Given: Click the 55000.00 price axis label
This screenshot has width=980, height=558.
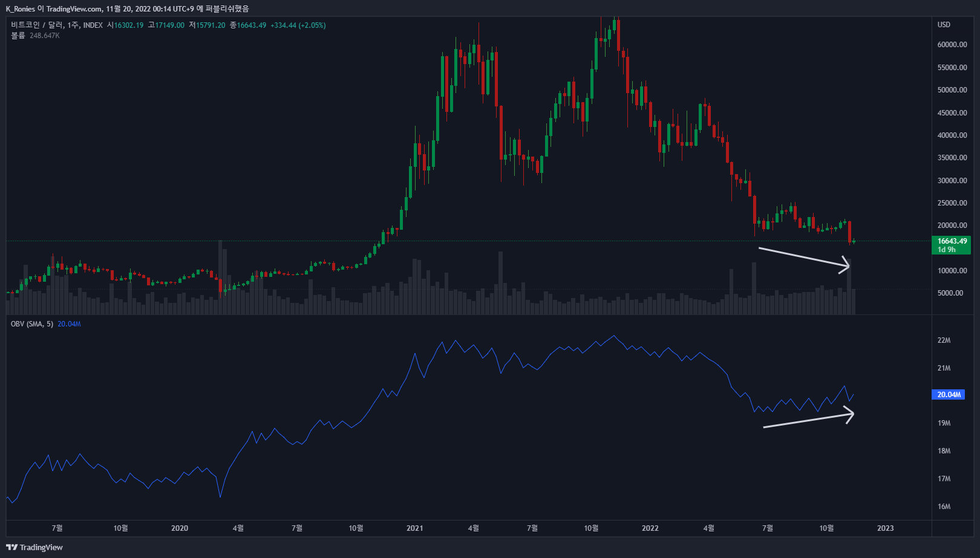Looking at the screenshot, I should click(952, 68).
